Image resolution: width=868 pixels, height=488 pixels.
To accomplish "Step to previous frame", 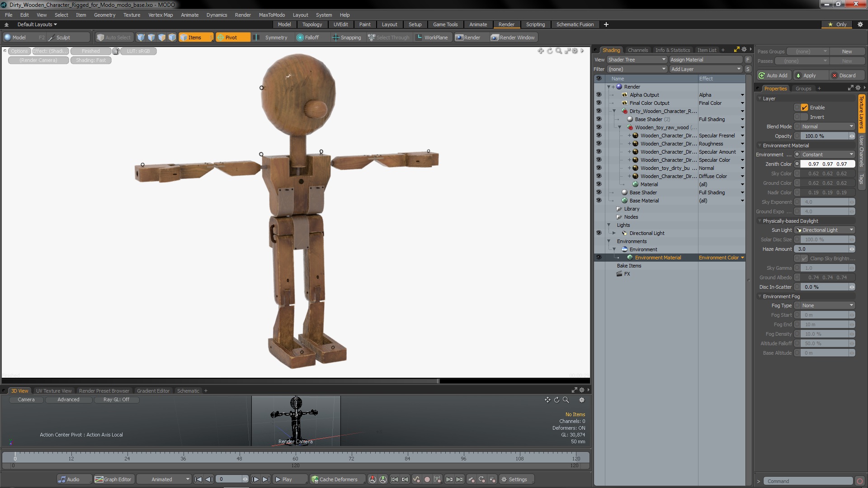I will [209, 479].
